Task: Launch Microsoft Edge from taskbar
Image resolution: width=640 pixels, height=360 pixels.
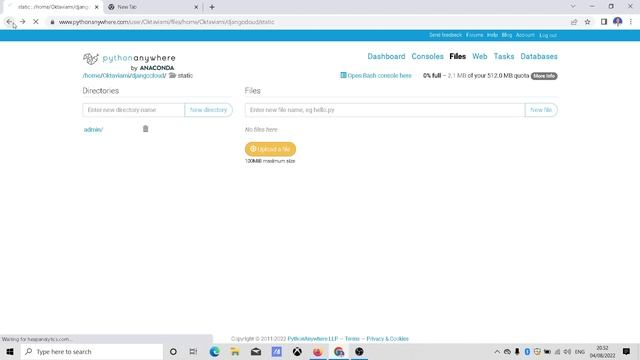Action: [214, 351]
